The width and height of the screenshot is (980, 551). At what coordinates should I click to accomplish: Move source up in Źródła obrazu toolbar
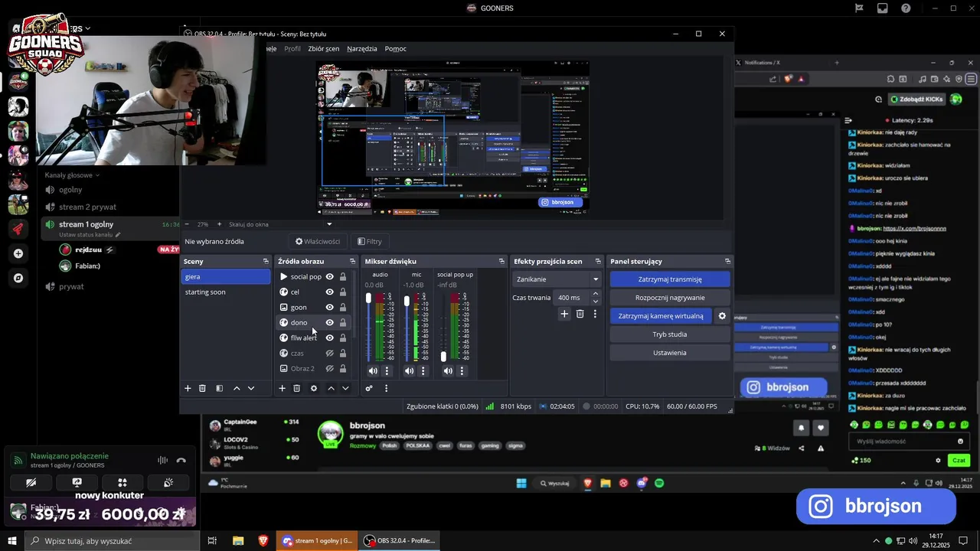pyautogui.click(x=331, y=389)
